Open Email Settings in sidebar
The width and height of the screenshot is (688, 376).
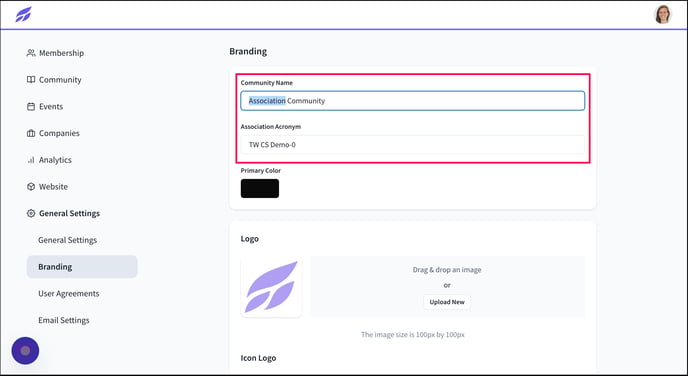[64, 320]
